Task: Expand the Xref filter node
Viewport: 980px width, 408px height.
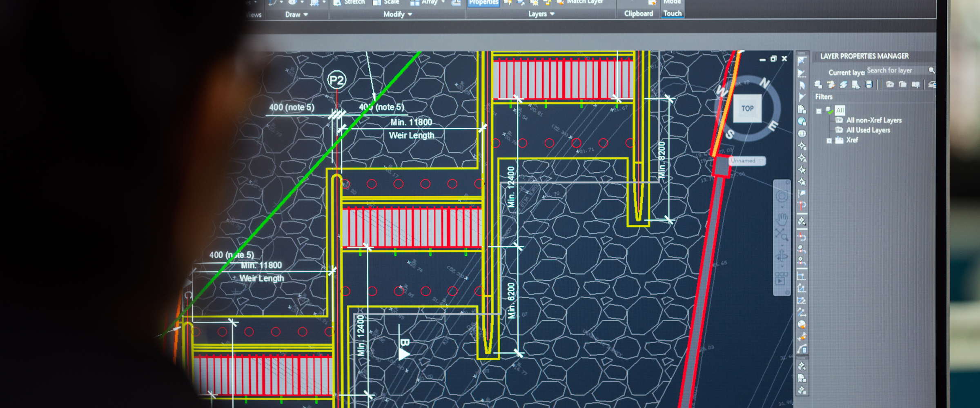Action: tap(829, 141)
